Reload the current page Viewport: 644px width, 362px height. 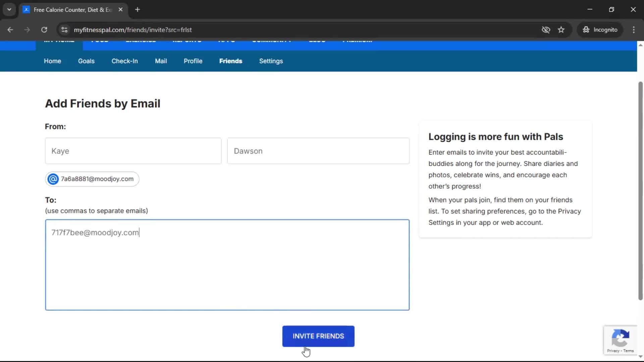44,29
